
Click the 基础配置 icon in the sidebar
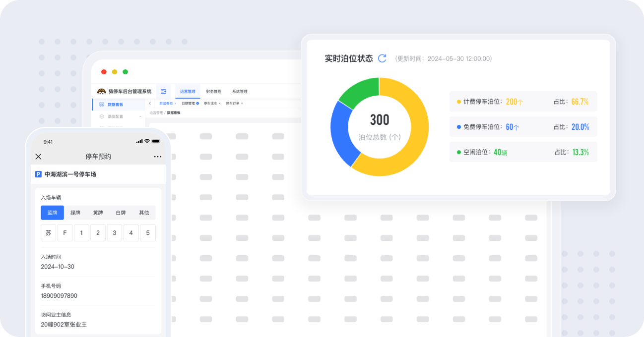pos(102,116)
